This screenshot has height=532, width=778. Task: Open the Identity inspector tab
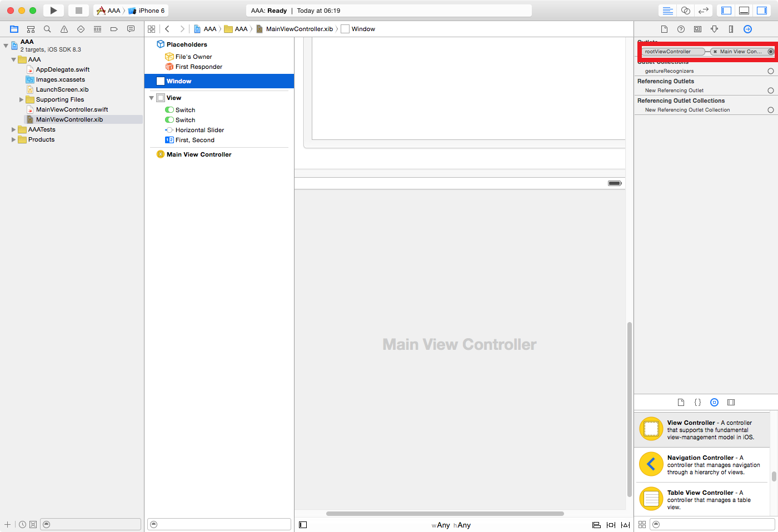(697, 29)
